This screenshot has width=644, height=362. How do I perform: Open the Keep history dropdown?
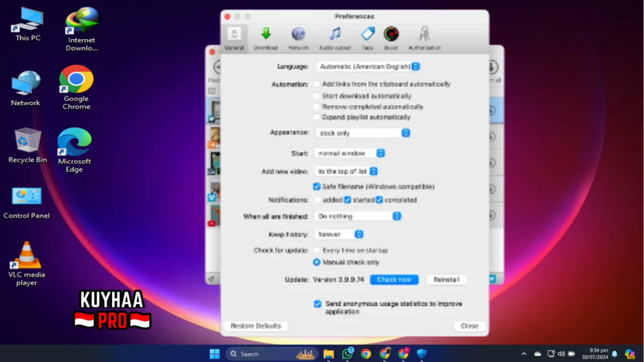[x=339, y=234]
